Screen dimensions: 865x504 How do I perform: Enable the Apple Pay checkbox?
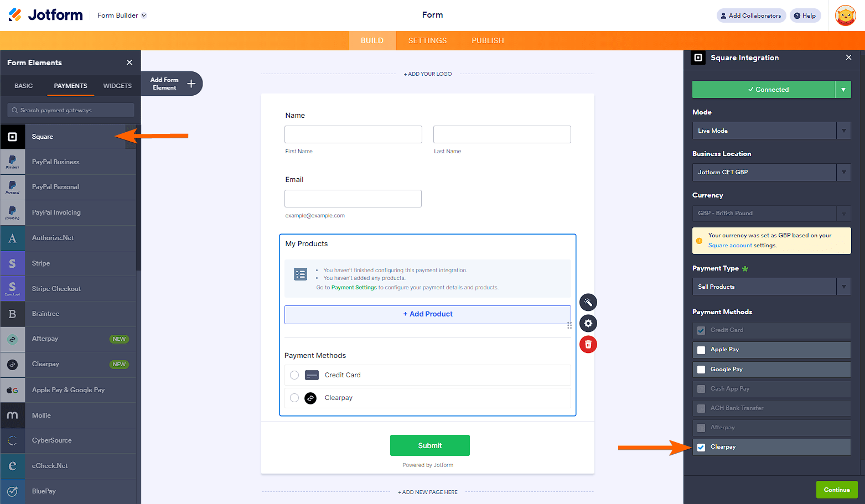click(x=701, y=350)
